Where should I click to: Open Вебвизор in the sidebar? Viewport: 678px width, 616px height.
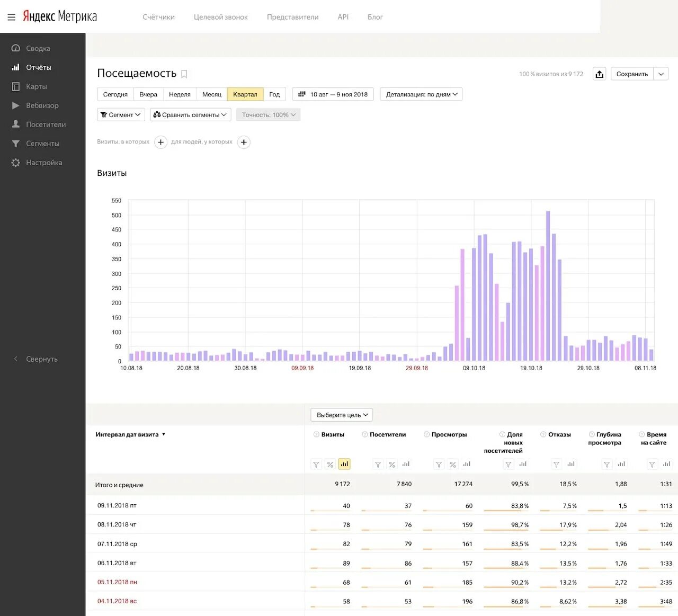click(x=42, y=105)
